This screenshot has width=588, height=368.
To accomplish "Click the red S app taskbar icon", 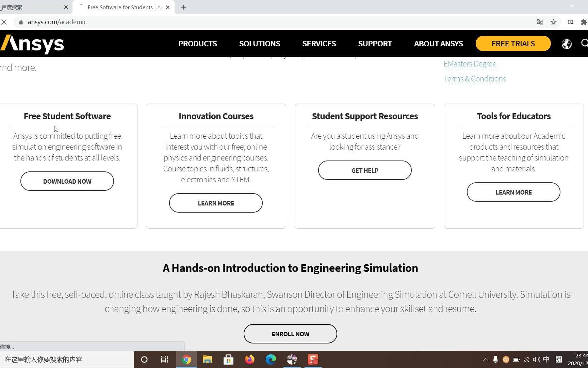I will 313,359.
